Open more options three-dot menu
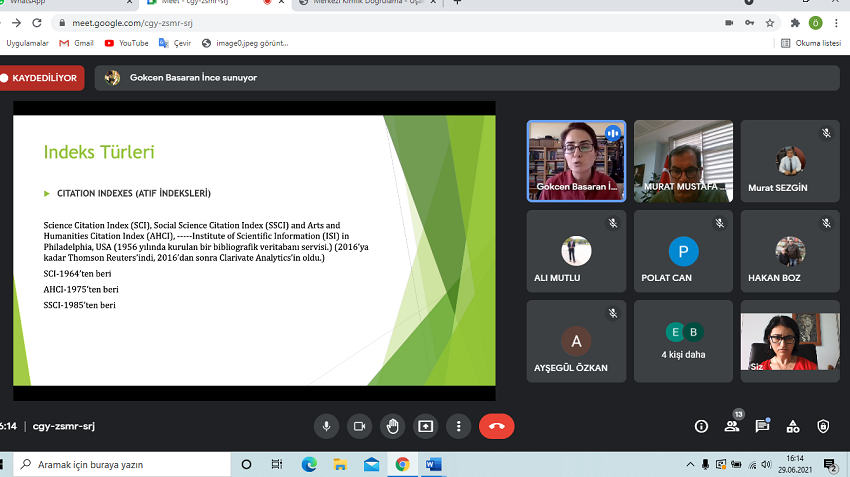Image resolution: width=850 pixels, height=477 pixels. pyautogui.click(x=458, y=426)
